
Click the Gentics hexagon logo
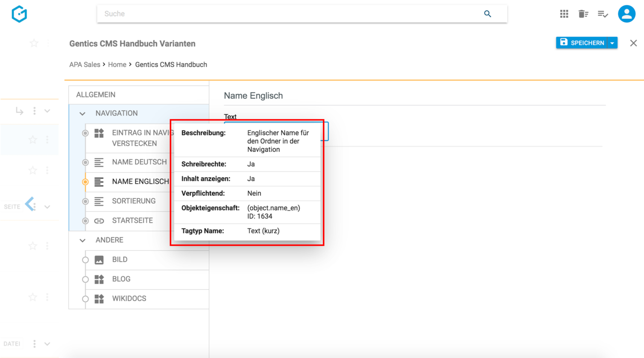(19, 14)
